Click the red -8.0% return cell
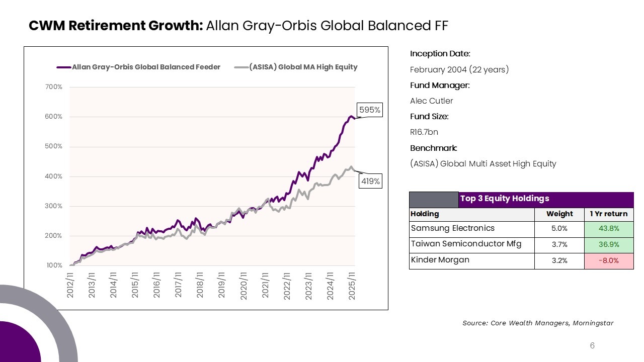Viewport: 644px width, 362px height. [x=609, y=260]
